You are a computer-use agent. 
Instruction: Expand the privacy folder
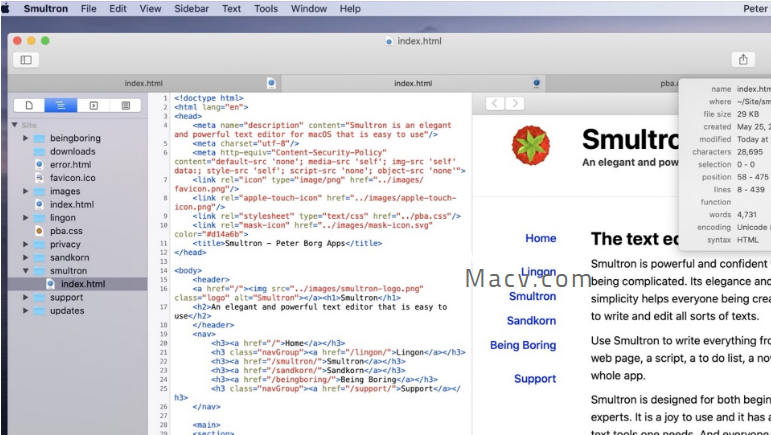tap(25, 244)
